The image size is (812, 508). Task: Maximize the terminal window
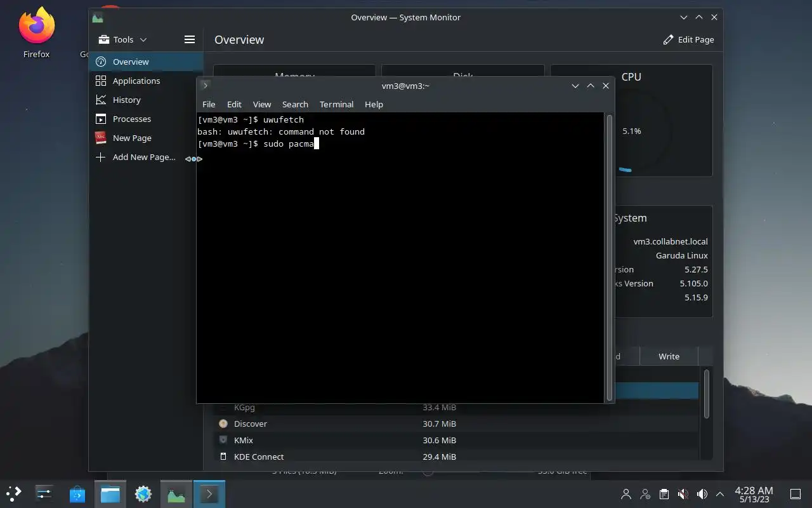(x=591, y=86)
